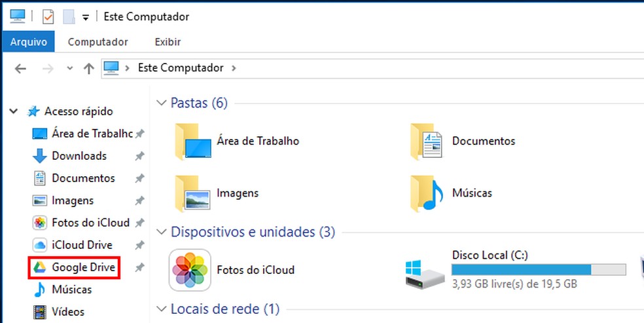Click the New folder icon in quick access toolbar

(x=69, y=17)
